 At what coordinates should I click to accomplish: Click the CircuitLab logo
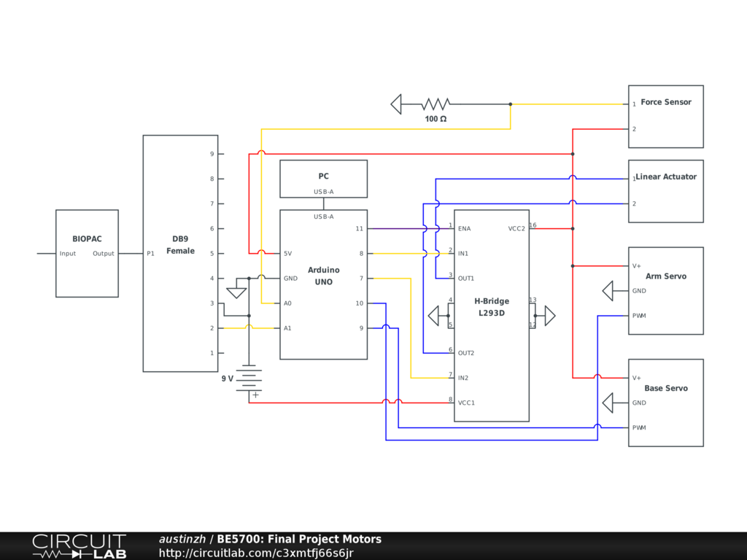(79, 546)
